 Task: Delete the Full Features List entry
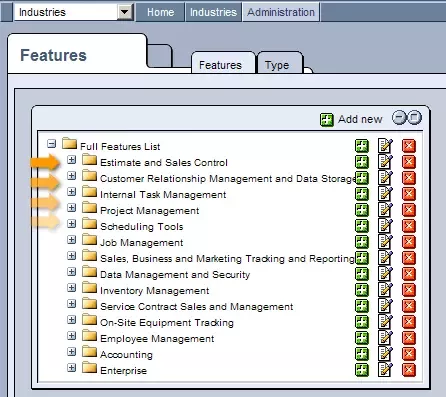[409, 146]
